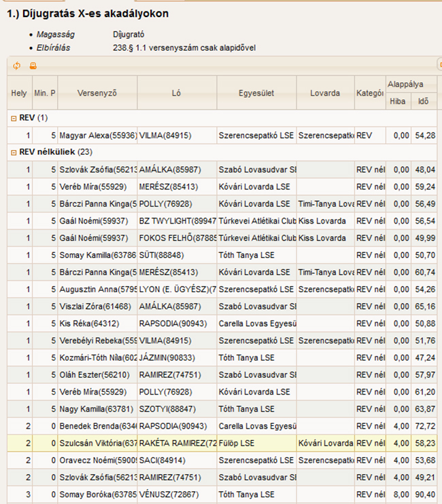Click the Lovarda column header
The image size is (442, 504).
[x=325, y=92]
